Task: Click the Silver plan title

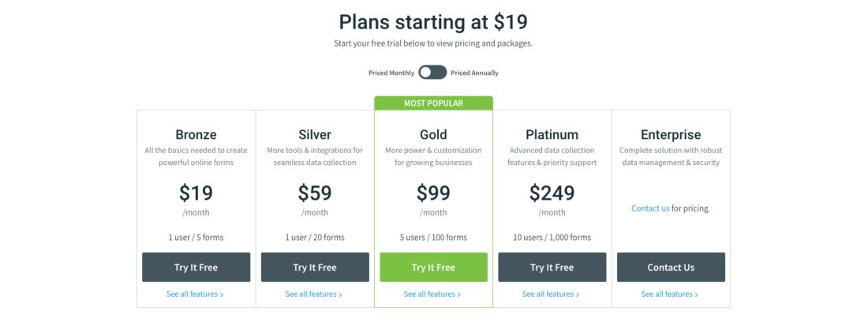Action: pos(315,134)
